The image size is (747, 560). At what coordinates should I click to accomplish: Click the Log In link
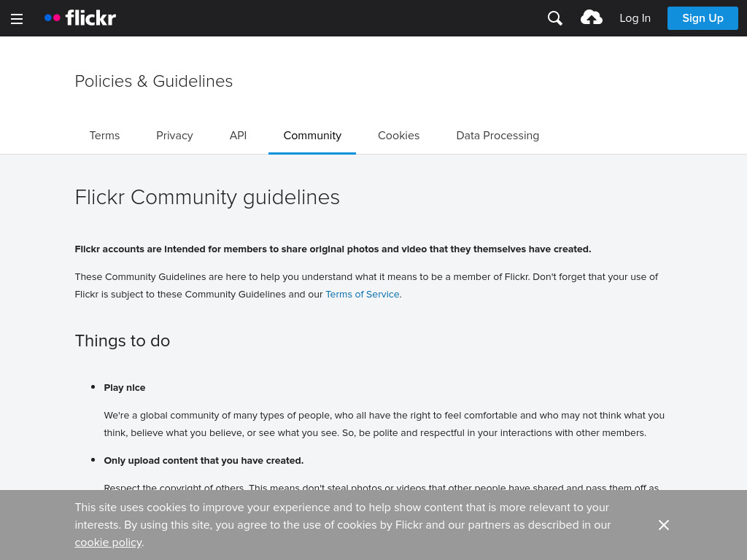click(635, 18)
